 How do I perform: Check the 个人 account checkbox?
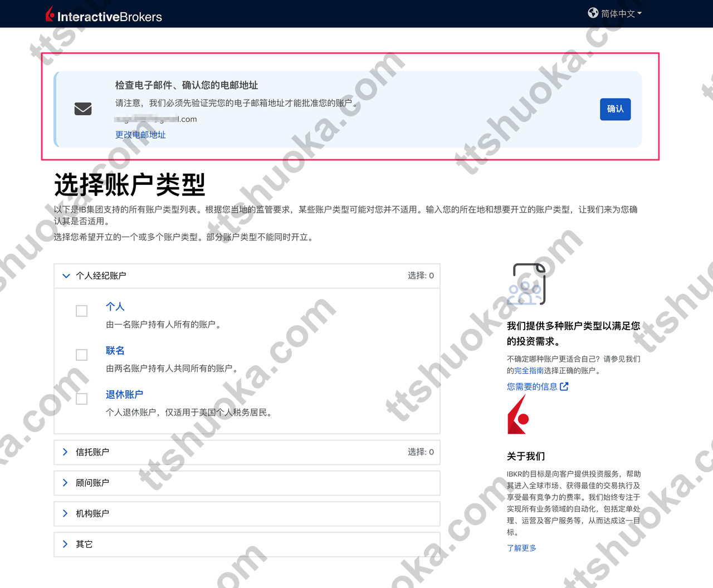coord(82,311)
